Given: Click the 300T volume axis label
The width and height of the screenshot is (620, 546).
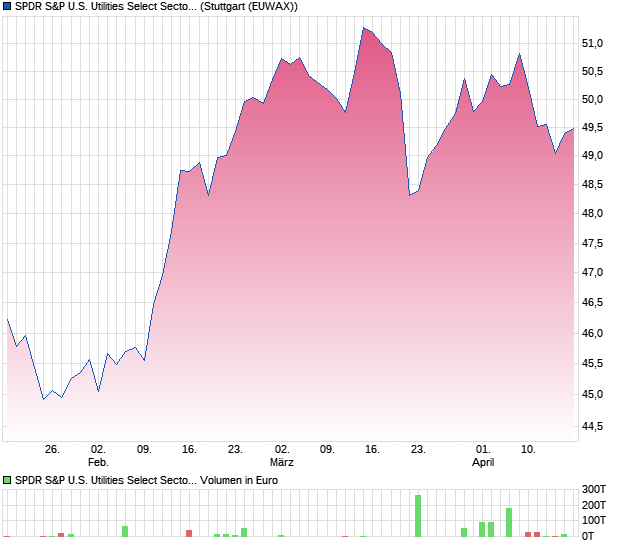Looking at the screenshot, I should point(594,489).
